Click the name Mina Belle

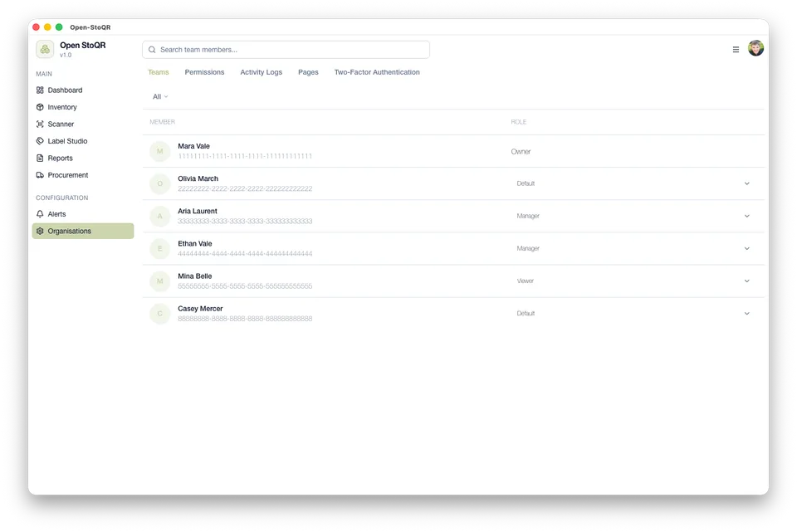pyautogui.click(x=194, y=276)
